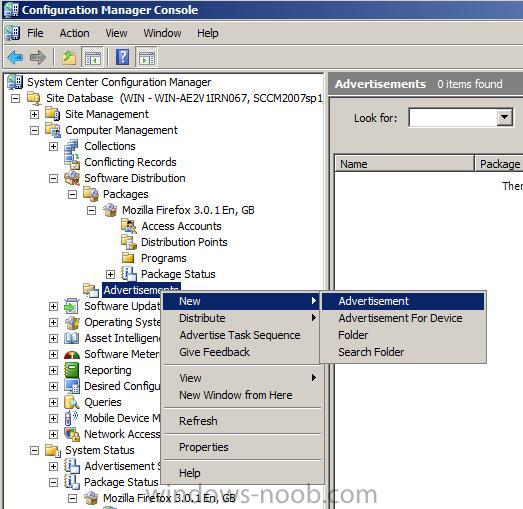Viewport: 523px width, 509px height.
Task: Click Properties in the context menu
Action: click(x=203, y=447)
